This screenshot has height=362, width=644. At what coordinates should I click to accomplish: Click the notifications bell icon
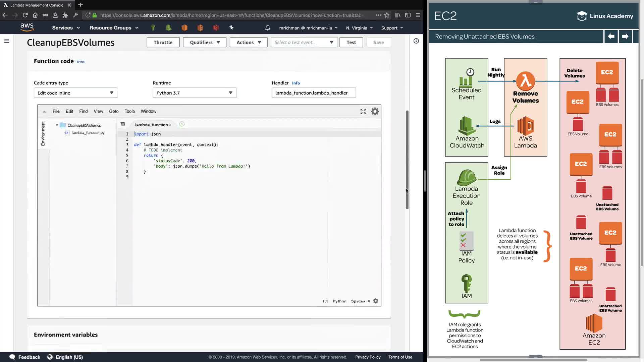[x=267, y=28]
